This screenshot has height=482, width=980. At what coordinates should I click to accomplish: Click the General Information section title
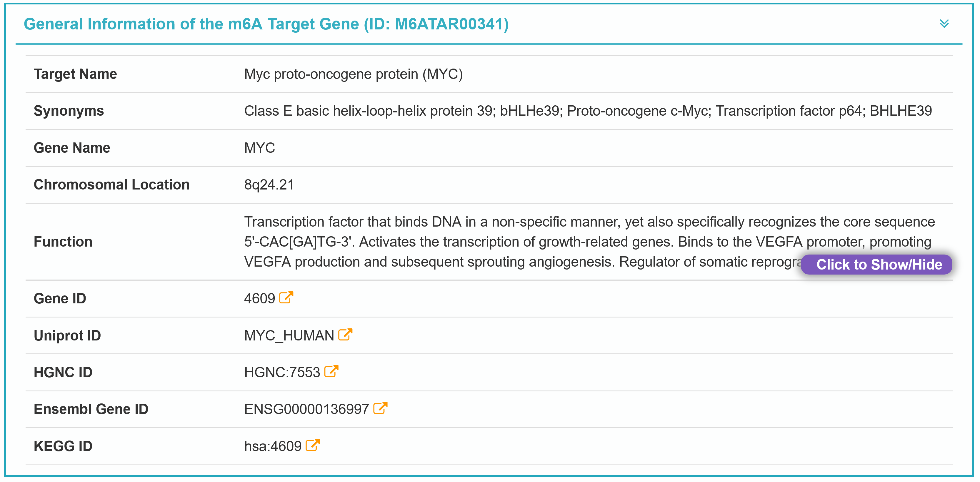coord(266,24)
